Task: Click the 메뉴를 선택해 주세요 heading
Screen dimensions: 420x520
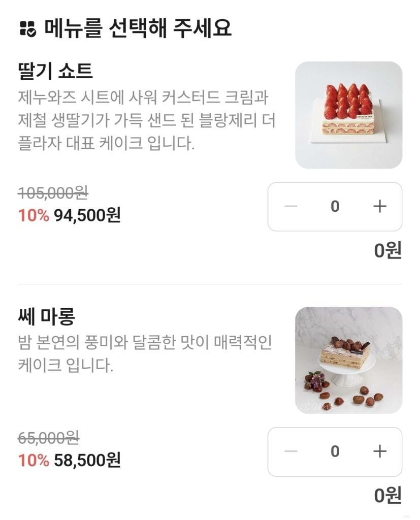Action: (138, 28)
